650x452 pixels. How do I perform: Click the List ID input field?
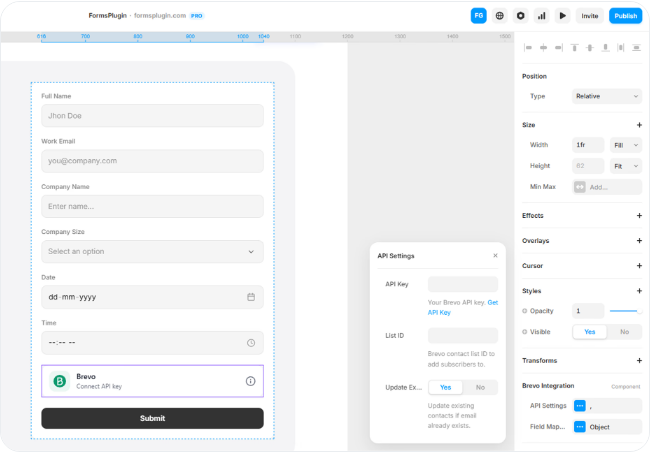463,335
